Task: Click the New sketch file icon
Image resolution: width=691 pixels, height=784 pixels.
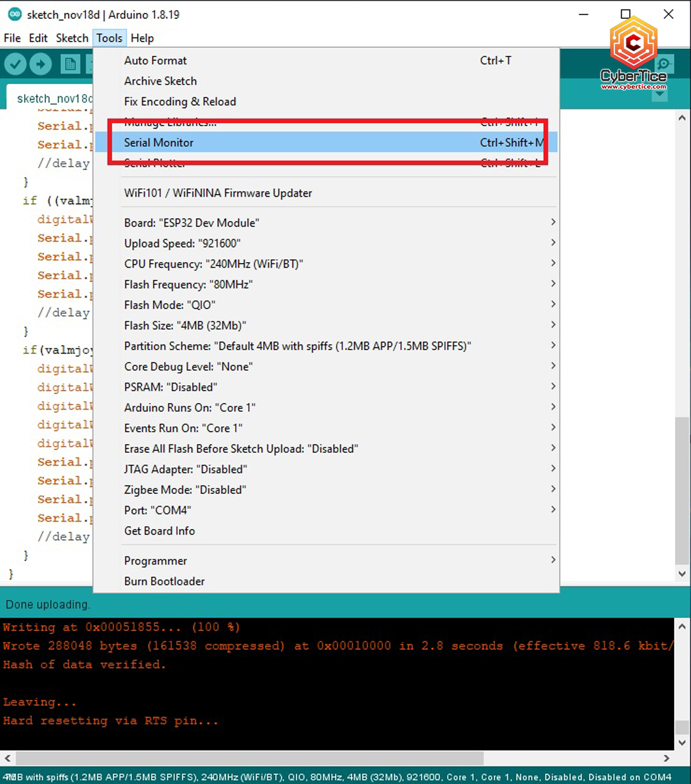Action: [70, 64]
